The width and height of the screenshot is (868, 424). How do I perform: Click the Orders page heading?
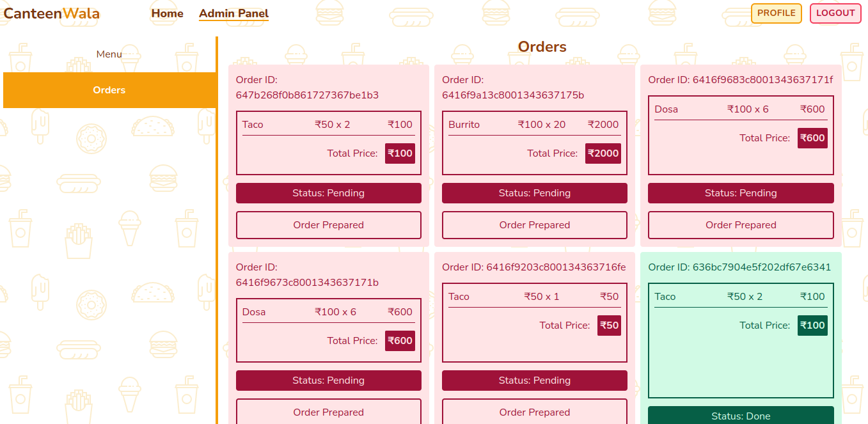tap(542, 47)
